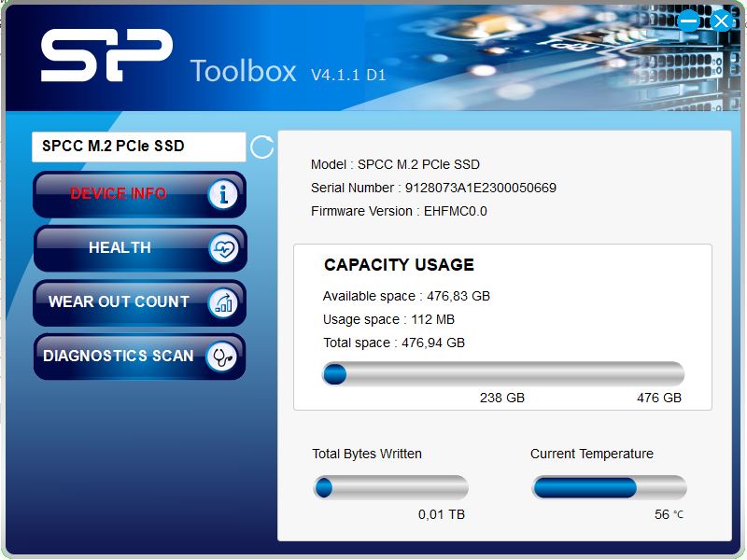Screen dimensions: 747x560
Task: Click the Total Bytes Written bar
Action: click(x=390, y=487)
